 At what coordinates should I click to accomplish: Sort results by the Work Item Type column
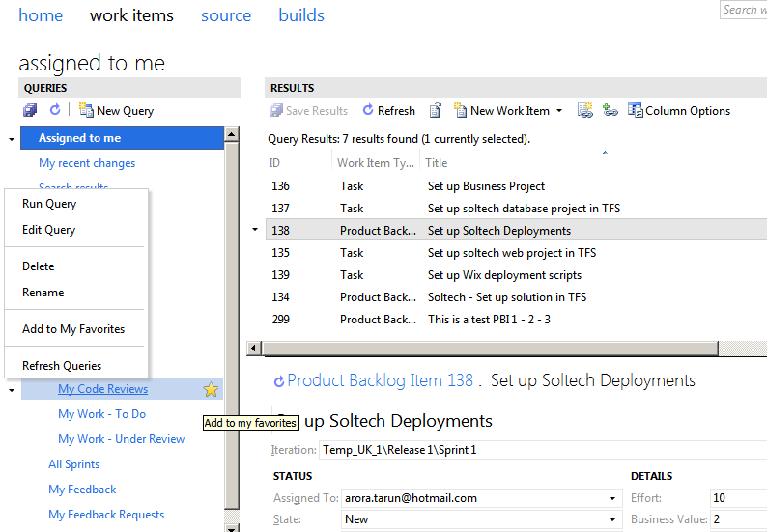pyautogui.click(x=376, y=163)
